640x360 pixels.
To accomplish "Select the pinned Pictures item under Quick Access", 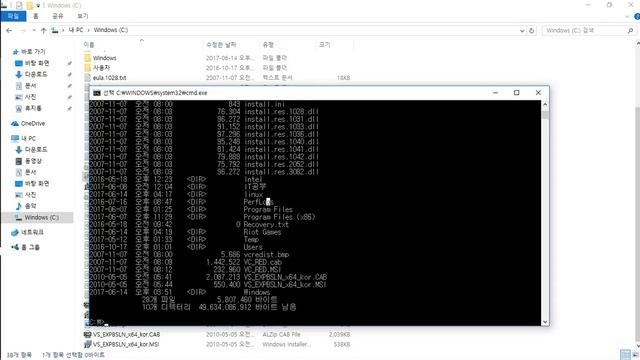I will [x=26, y=97].
